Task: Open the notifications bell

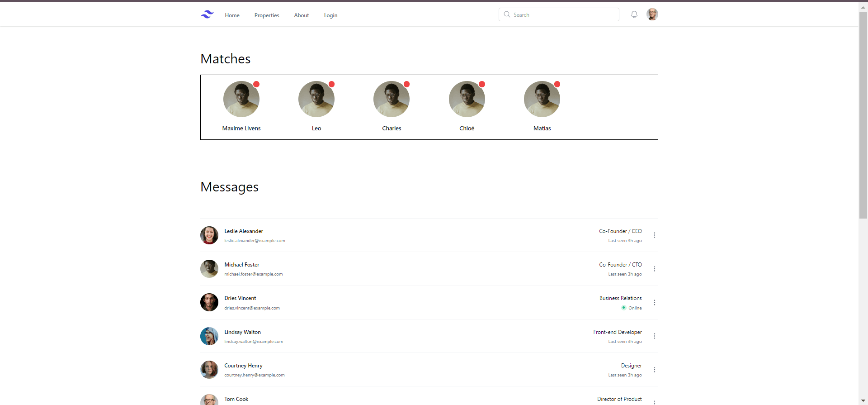Action: pyautogui.click(x=634, y=14)
